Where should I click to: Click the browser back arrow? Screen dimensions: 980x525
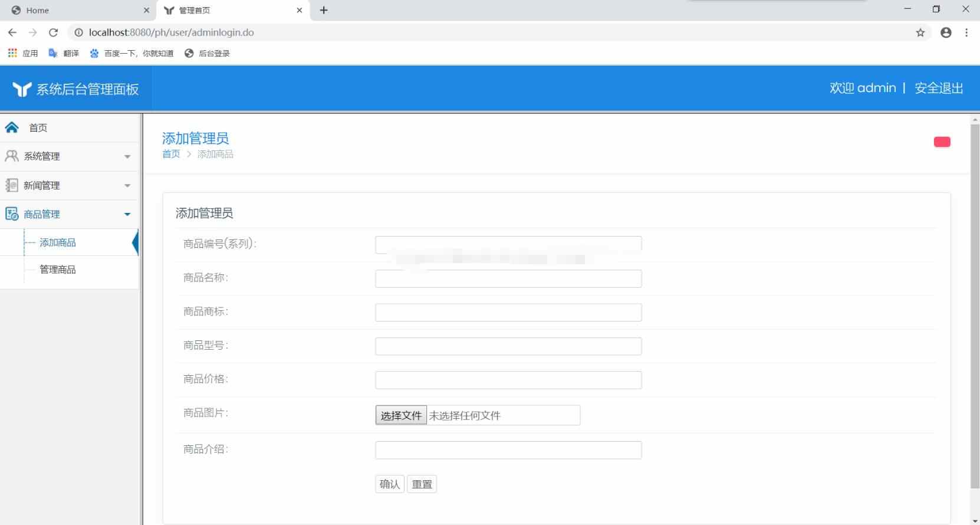(x=12, y=32)
